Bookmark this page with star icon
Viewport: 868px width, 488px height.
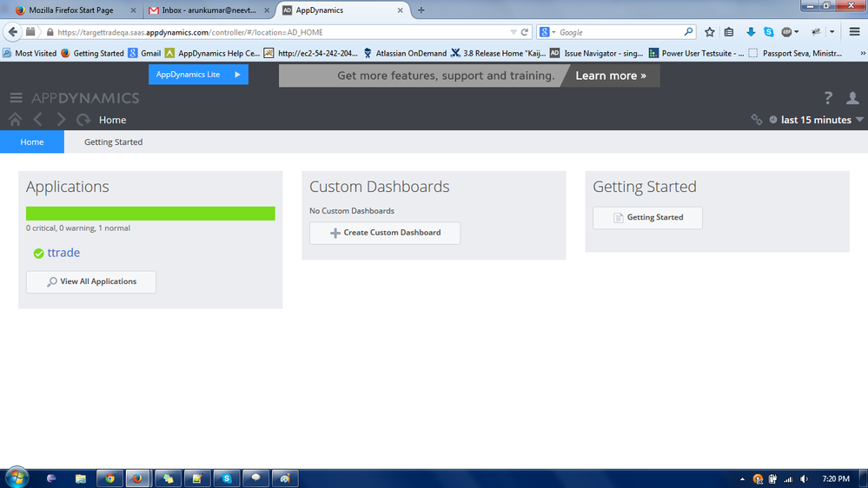click(710, 32)
